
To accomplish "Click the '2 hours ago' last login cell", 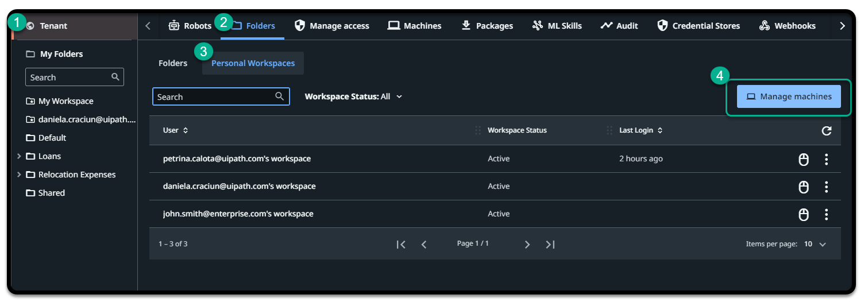I will pyautogui.click(x=641, y=158).
